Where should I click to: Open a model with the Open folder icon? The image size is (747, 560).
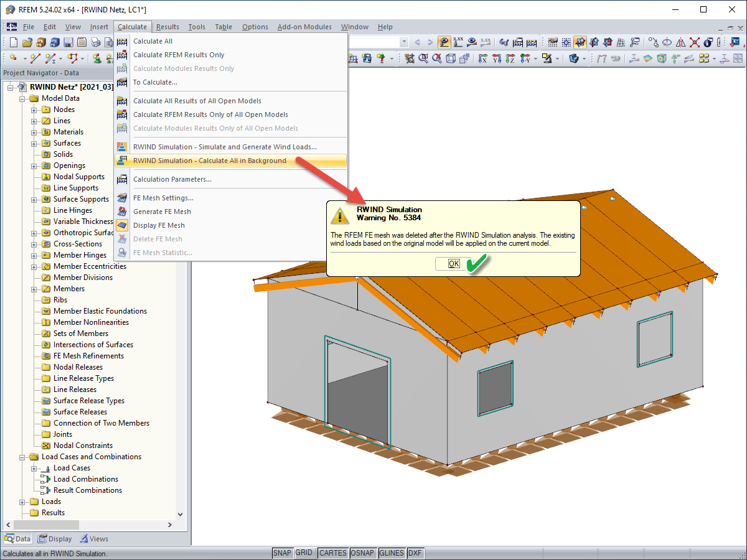(x=27, y=42)
